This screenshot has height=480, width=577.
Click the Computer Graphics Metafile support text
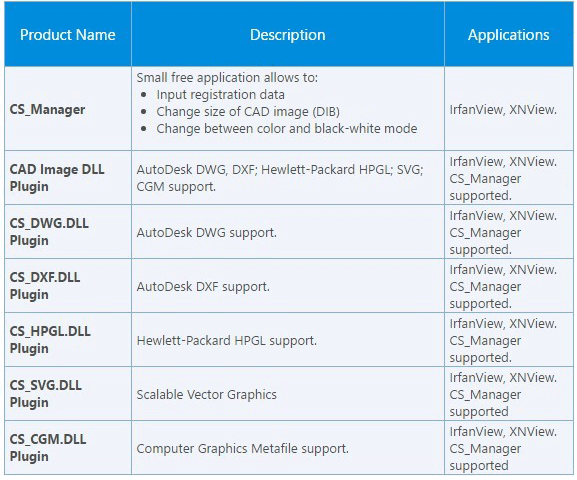243,448
